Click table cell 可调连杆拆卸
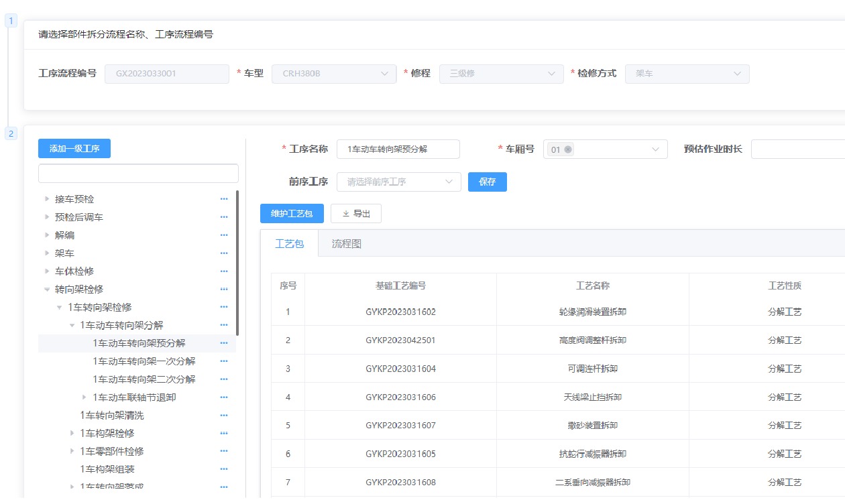The image size is (845, 504). (x=593, y=369)
